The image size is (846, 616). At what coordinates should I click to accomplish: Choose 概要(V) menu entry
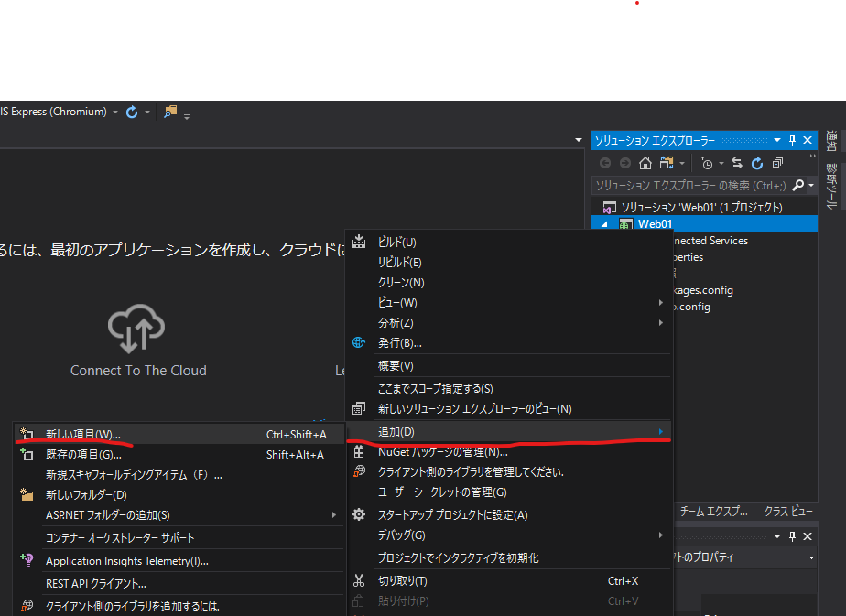pyautogui.click(x=509, y=366)
